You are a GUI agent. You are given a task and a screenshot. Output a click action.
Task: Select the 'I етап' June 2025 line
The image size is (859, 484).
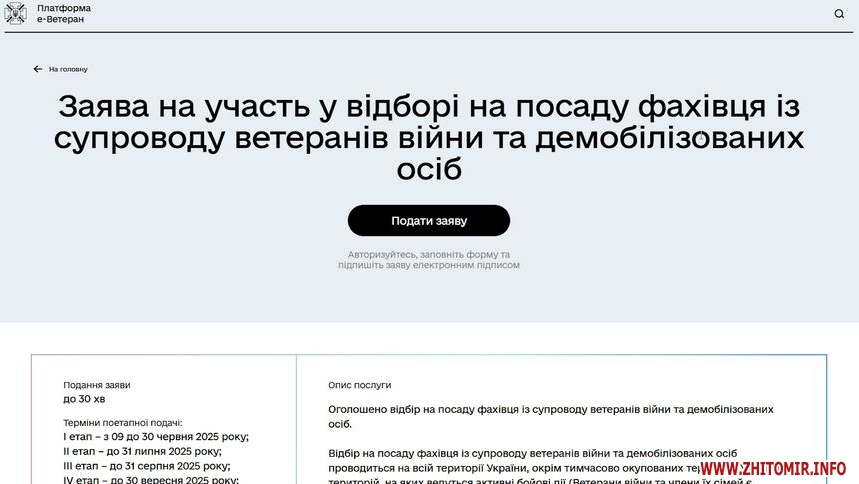point(155,437)
